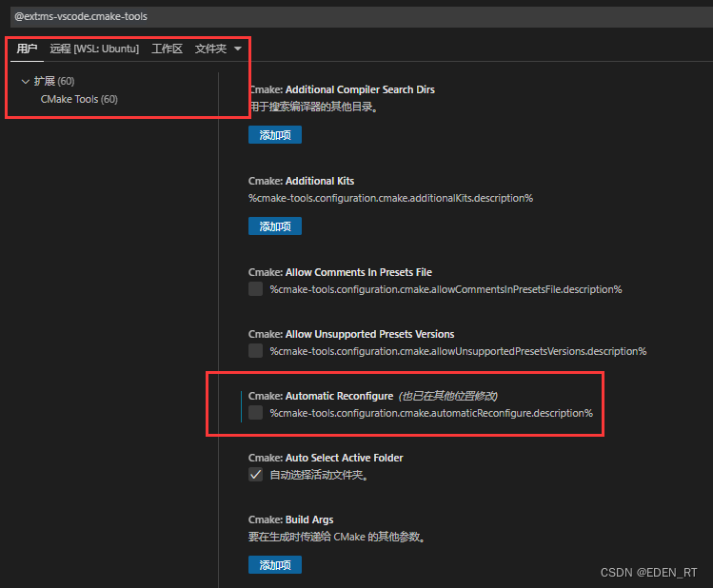Select the 扩展 (60) tree entry
713x588 pixels.
[x=54, y=81]
